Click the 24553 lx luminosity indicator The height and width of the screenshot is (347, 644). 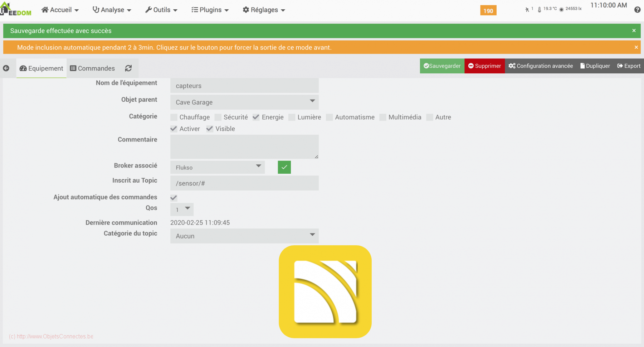pyautogui.click(x=571, y=9)
